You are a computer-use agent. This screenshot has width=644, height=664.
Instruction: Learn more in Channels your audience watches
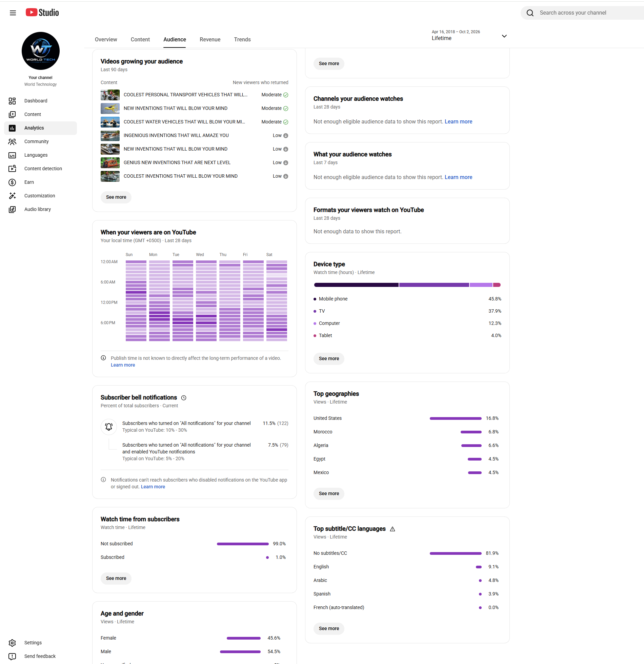(x=458, y=121)
